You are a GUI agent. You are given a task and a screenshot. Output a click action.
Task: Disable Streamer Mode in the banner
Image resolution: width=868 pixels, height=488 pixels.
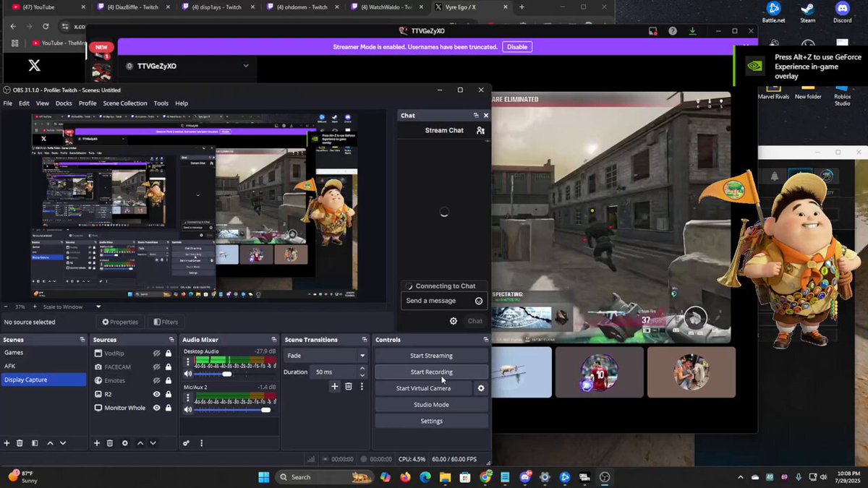click(517, 47)
